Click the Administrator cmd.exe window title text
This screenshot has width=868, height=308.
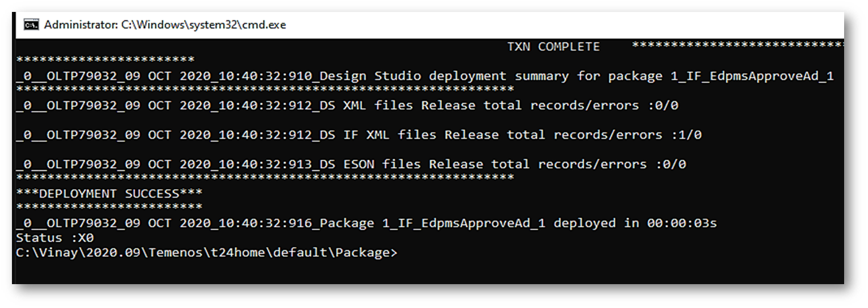pyautogui.click(x=165, y=25)
